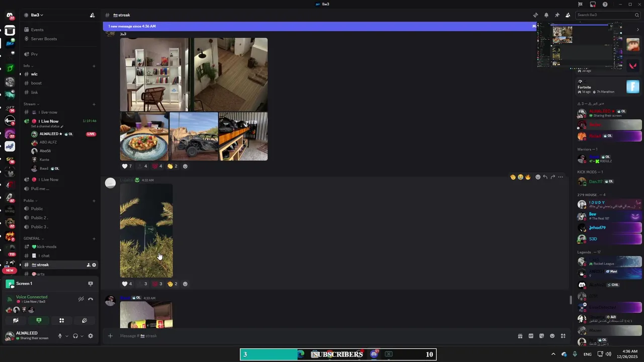This screenshot has width=644, height=362.
Task: Add channel to Info category plus
Action: coord(94,66)
